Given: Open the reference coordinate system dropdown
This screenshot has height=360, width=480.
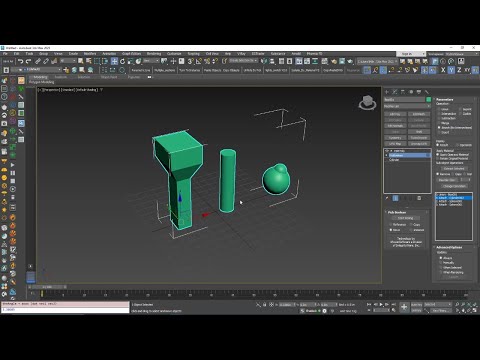Looking at the screenshot, I should coord(151,61).
